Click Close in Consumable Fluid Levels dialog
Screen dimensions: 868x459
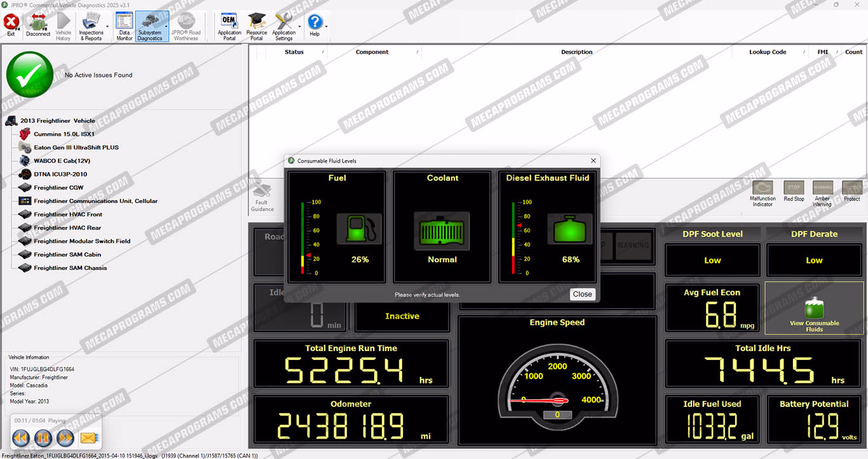(x=582, y=294)
